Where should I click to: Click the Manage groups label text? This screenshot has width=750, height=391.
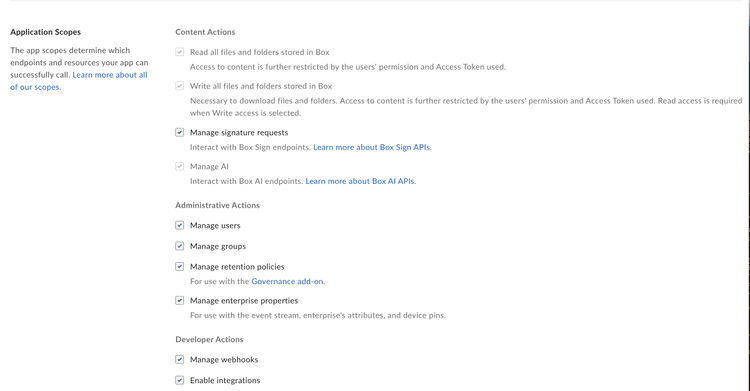pos(218,246)
